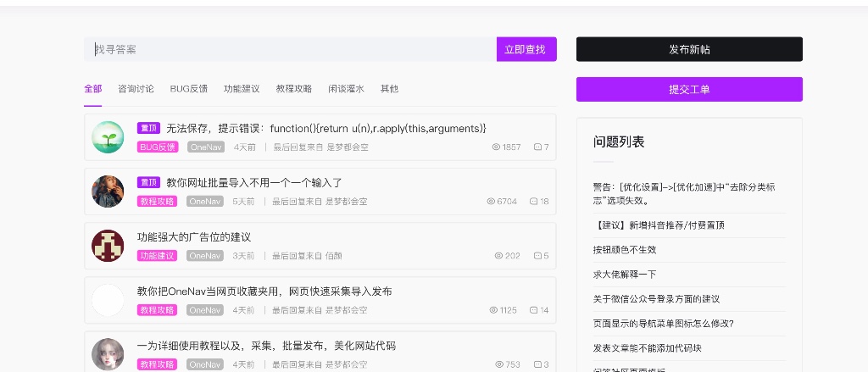Switch to the 闲谈灌水 tab
Screen dimensions: 868x372
point(346,89)
